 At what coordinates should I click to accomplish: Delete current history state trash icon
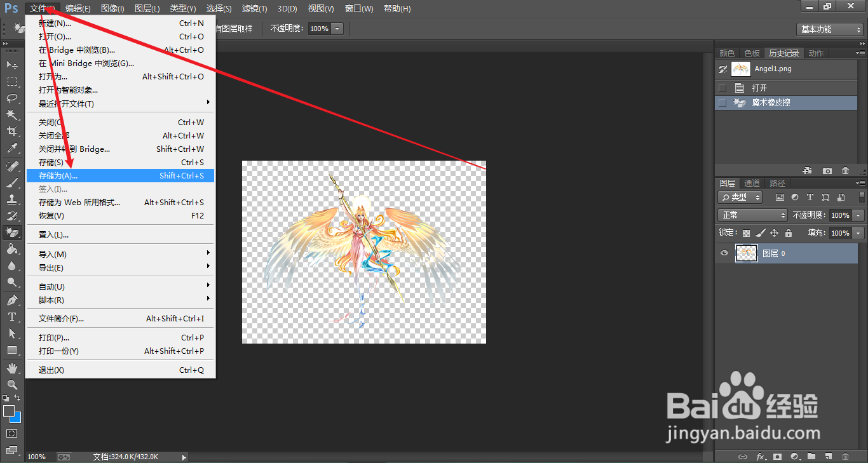[x=845, y=171]
